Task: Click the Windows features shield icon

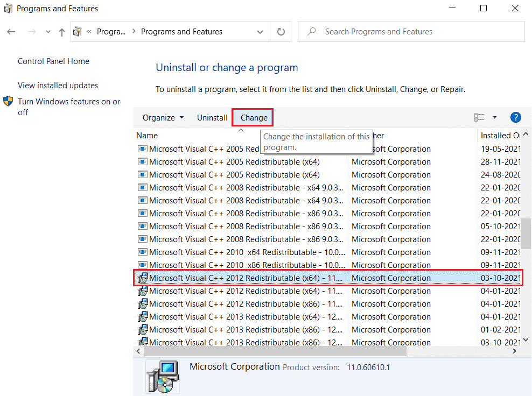Action: pos(8,101)
